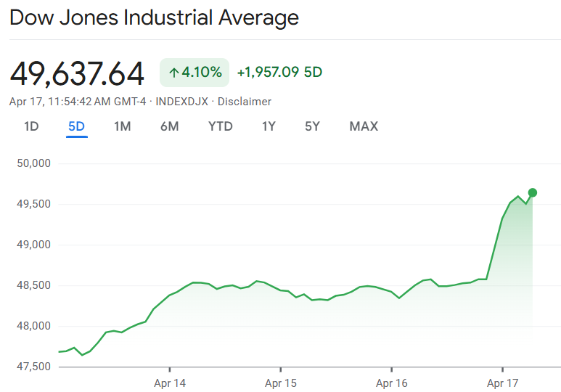Screen dimensions: 561x392
Task: Select the 1D time range tab
Action: [x=31, y=126]
